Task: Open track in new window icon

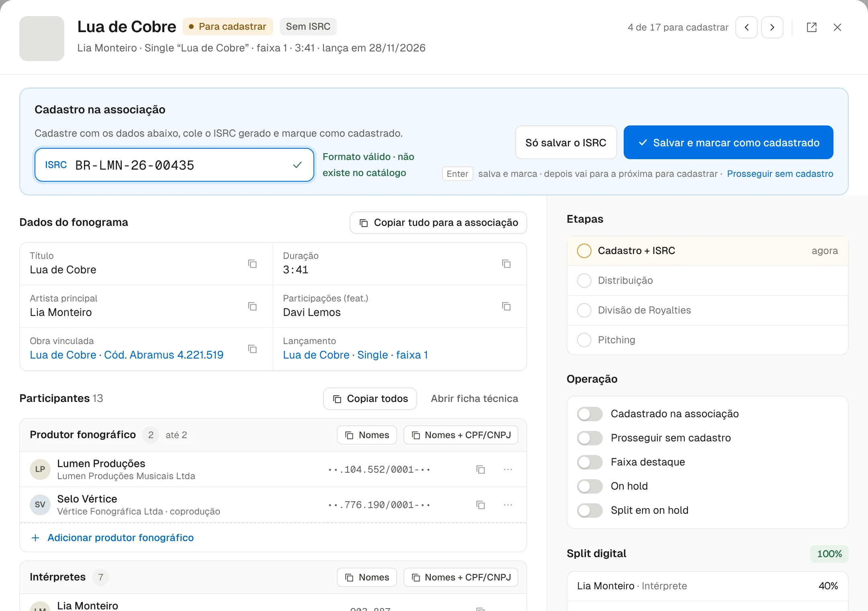Action: click(x=811, y=27)
